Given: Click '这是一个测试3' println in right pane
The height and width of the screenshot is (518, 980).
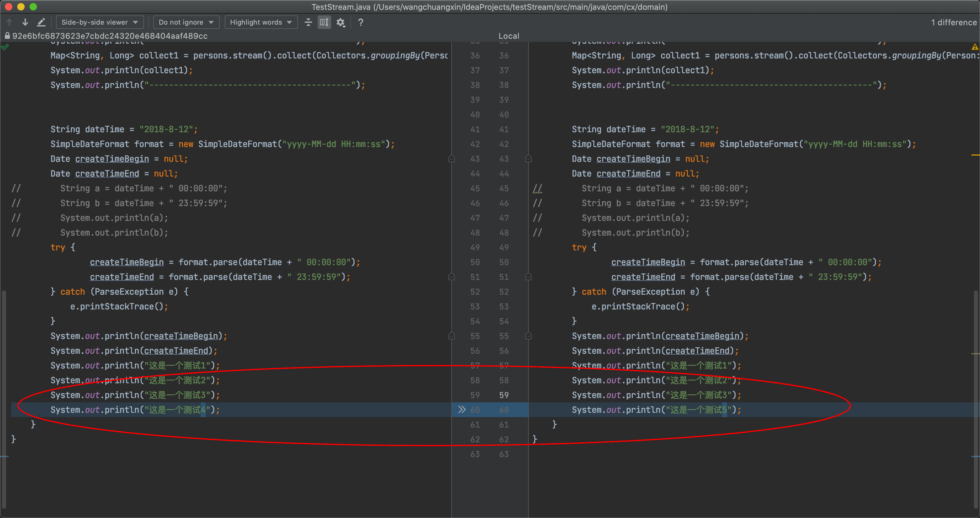Looking at the screenshot, I should click(656, 395).
